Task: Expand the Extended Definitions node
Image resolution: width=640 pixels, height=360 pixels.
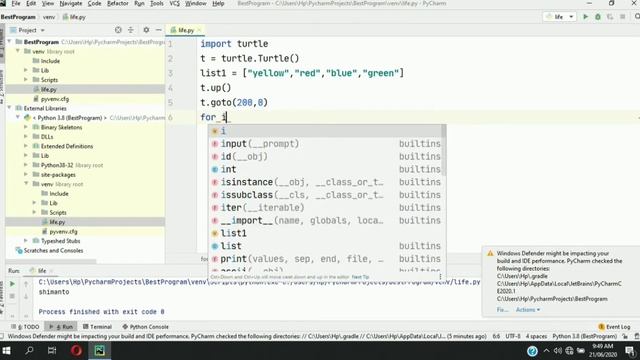Action: coord(26,146)
